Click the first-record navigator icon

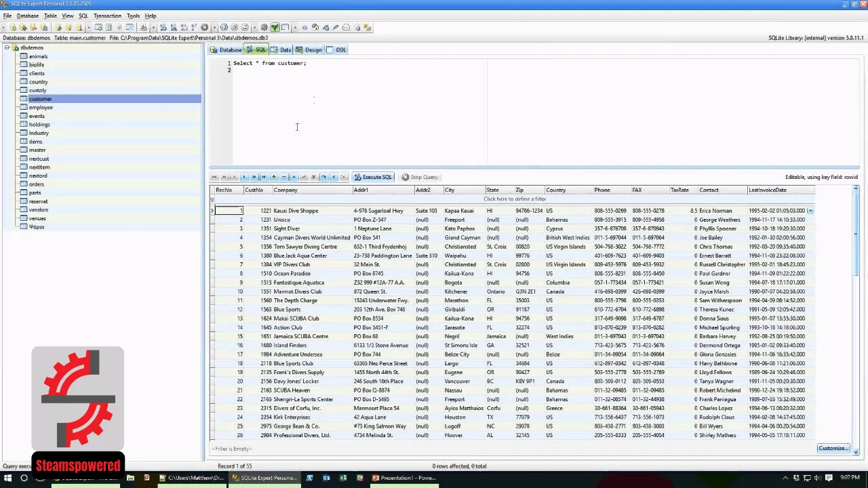(x=214, y=177)
